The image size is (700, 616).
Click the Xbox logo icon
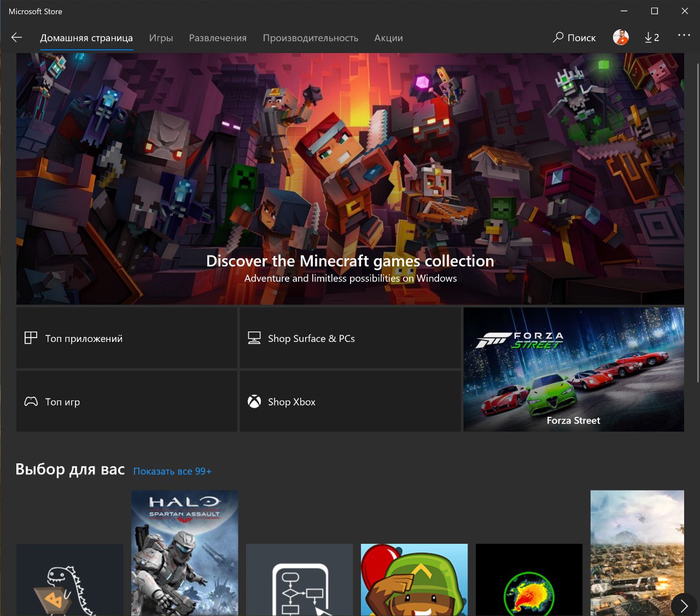[x=254, y=402]
